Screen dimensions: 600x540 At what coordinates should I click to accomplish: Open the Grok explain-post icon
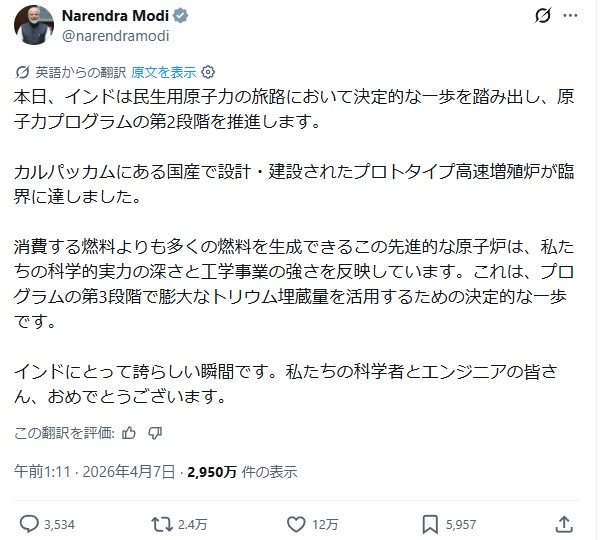pyautogui.click(x=541, y=17)
